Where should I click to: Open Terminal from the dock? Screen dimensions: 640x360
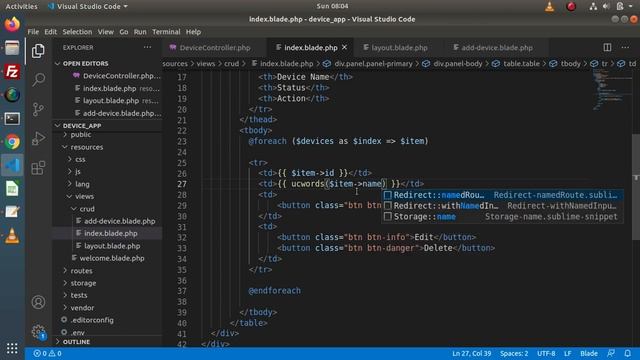pos(12,118)
